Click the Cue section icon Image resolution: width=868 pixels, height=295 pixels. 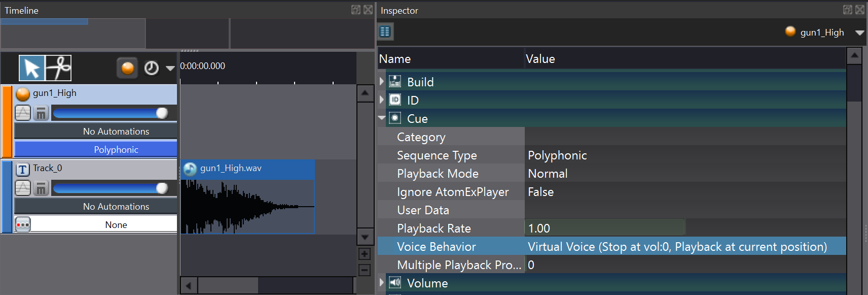pos(395,118)
